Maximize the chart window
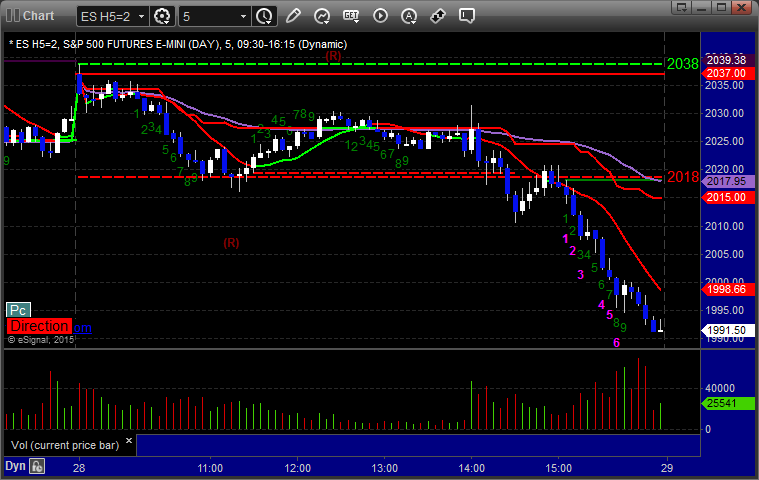This screenshot has height=480, width=759. click(721, 7)
